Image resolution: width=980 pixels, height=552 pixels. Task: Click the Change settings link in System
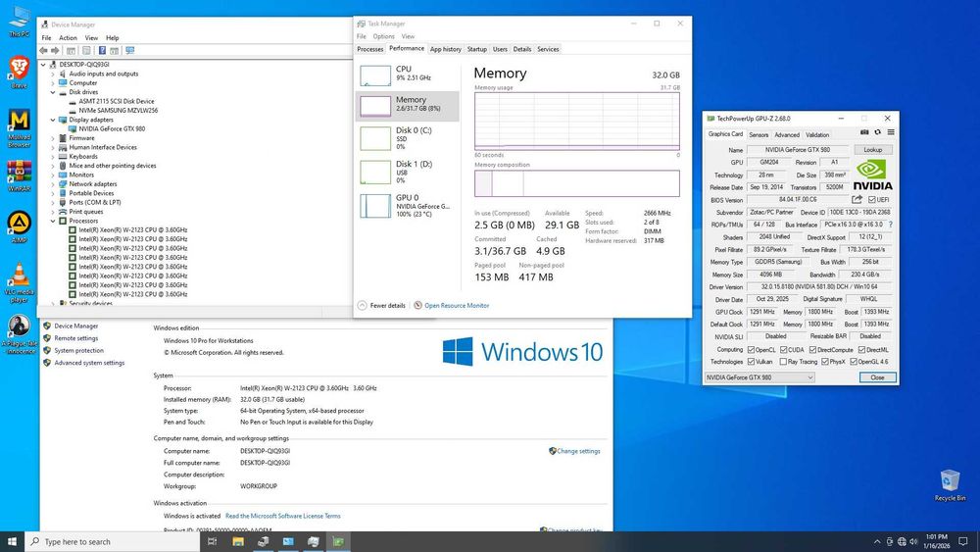click(x=578, y=451)
